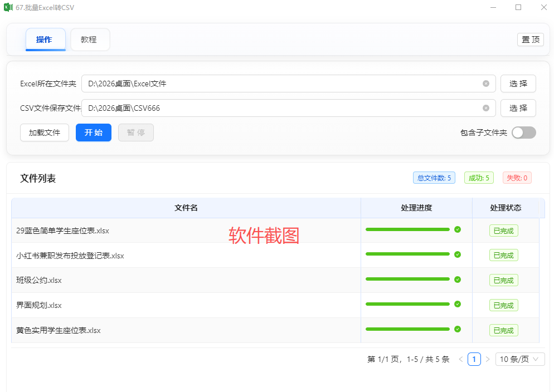Image resolution: width=554 pixels, height=392 pixels.
Task: Clear the CSV save folder path
Action: 486,108
